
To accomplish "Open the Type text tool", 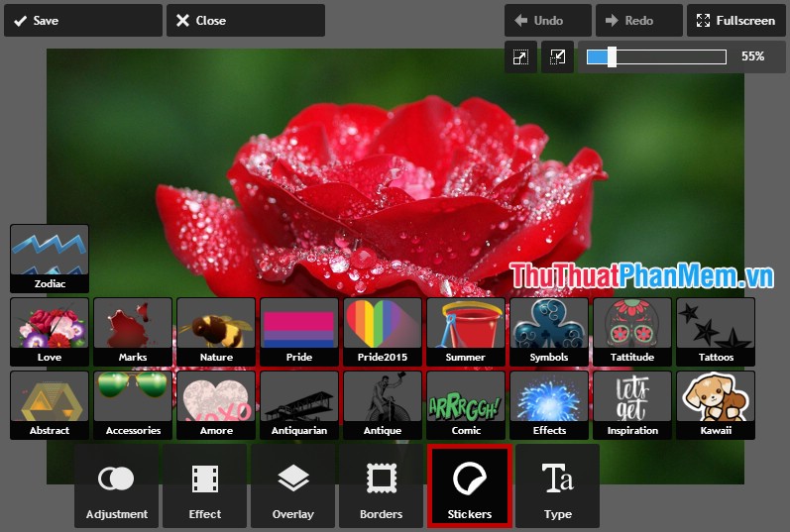I will pos(558,486).
